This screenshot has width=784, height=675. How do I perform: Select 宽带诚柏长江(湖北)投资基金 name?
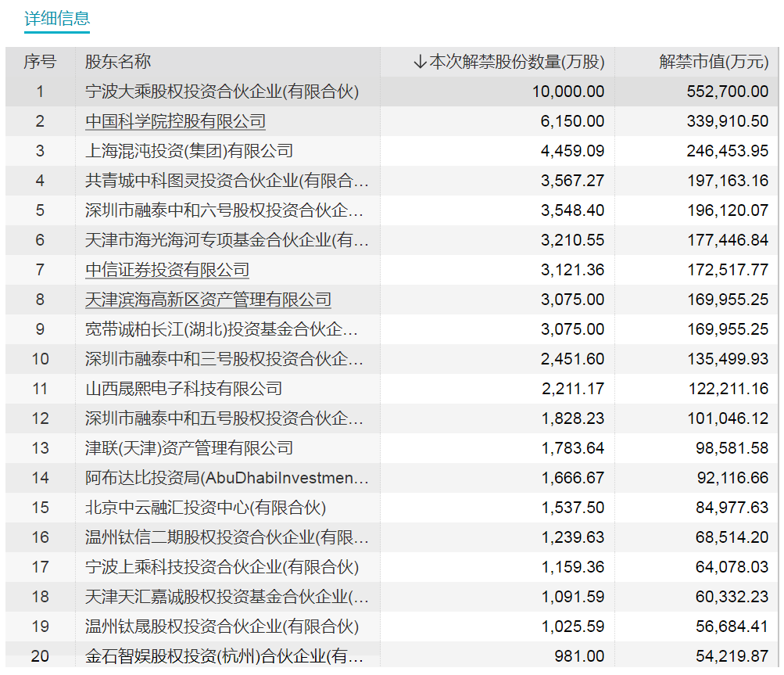221,329
